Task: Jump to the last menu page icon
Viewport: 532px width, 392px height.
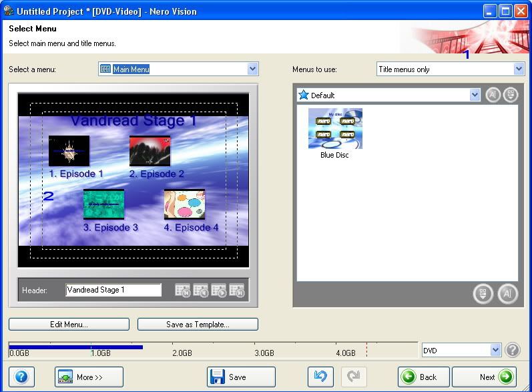Action: click(237, 290)
